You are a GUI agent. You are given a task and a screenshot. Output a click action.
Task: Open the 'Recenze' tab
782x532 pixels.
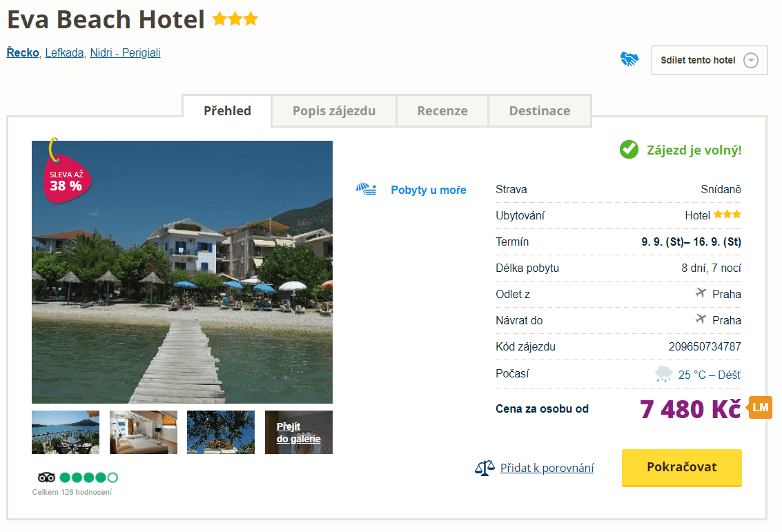442,110
